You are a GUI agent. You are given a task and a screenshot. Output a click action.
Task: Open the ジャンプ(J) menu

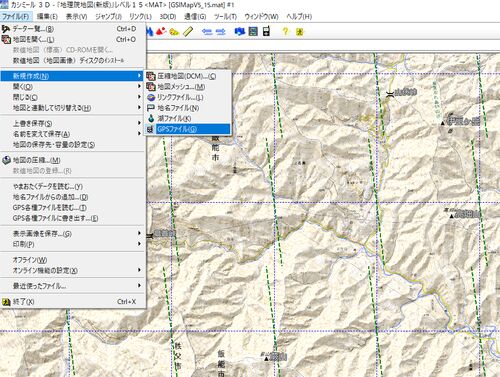[x=108, y=16]
